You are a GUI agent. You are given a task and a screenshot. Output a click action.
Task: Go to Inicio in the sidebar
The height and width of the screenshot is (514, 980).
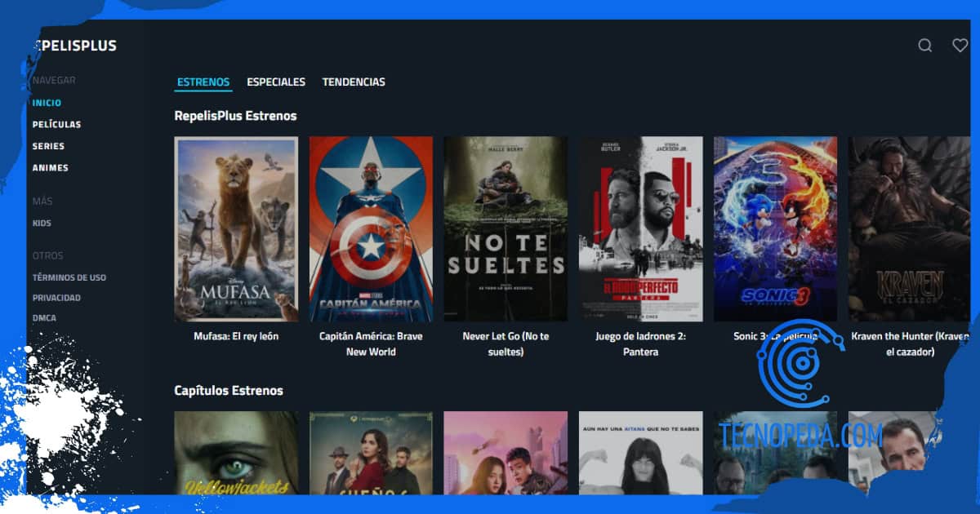(47, 103)
